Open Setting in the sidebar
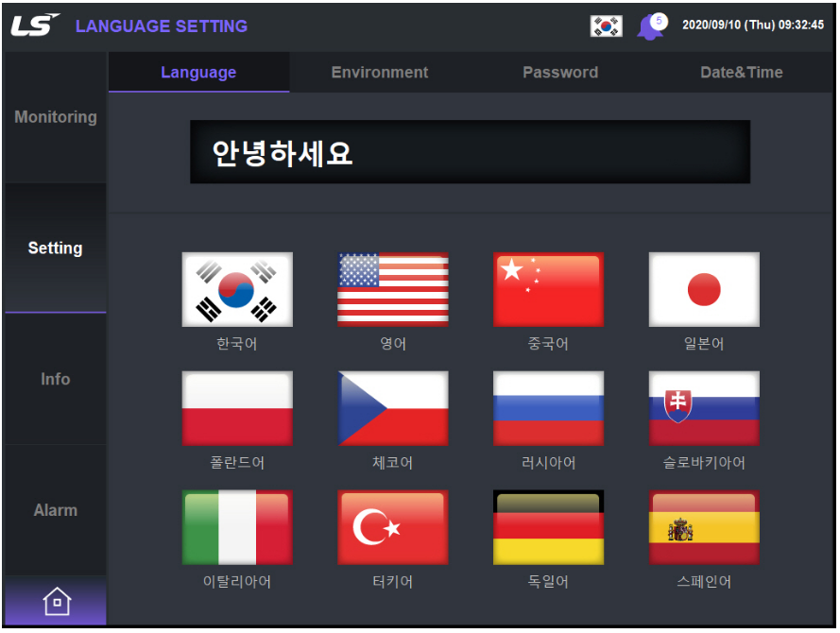Viewport: 840px width, 633px height. [56, 248]
